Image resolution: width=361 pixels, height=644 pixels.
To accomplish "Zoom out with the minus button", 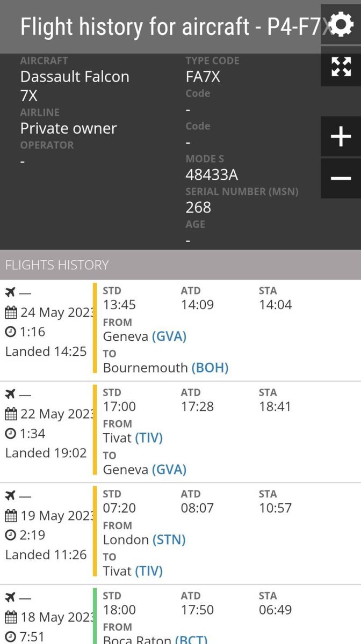I will (341, 178).
